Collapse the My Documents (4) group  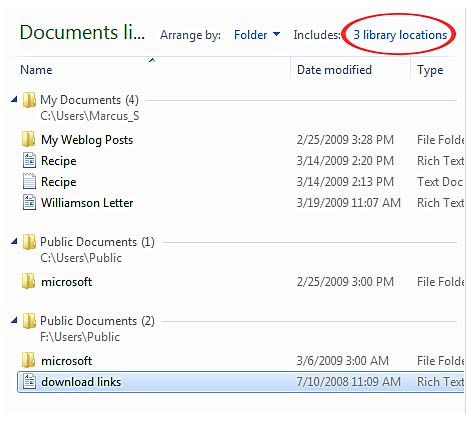14,99
